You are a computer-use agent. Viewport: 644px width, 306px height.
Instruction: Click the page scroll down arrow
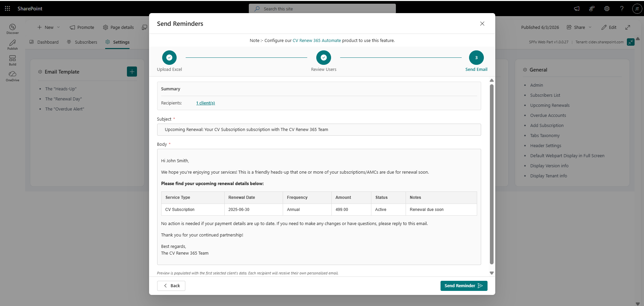pos(638,304)
